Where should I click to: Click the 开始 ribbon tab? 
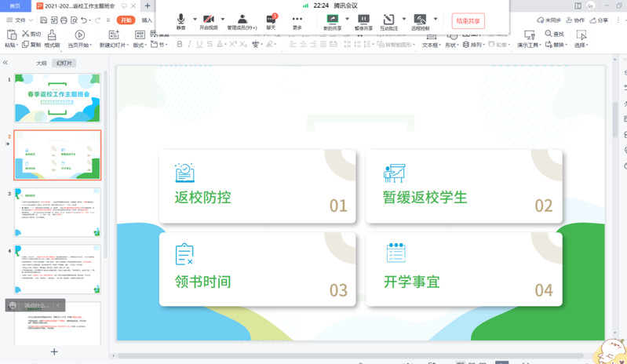tap(125, 20)
